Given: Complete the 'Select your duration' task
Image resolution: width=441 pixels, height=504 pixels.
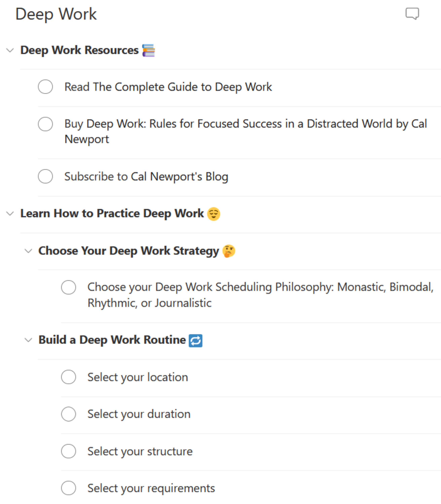Looking at the screenshot, I should click(x=69, y=414).
